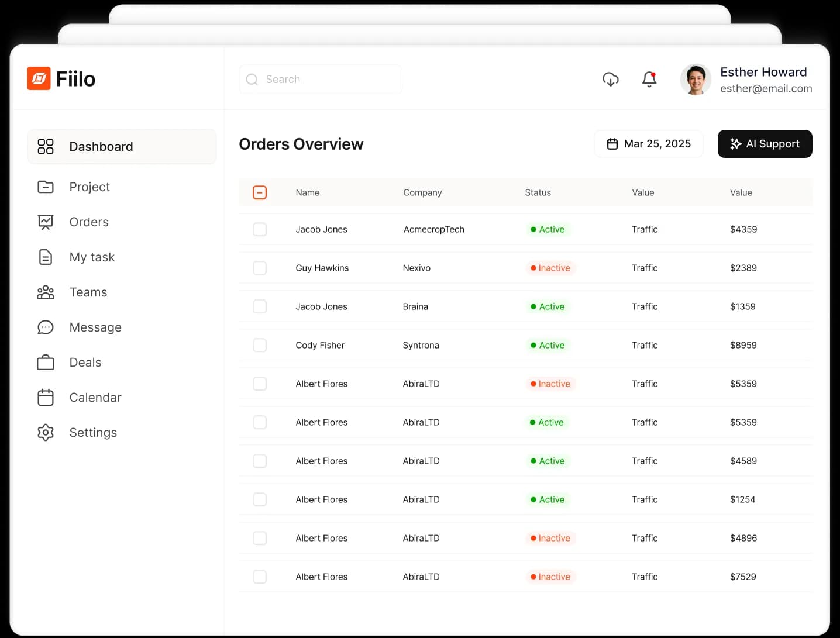Click the Name column header
This screenshot has height=638, width=840.
click(308, 192)
